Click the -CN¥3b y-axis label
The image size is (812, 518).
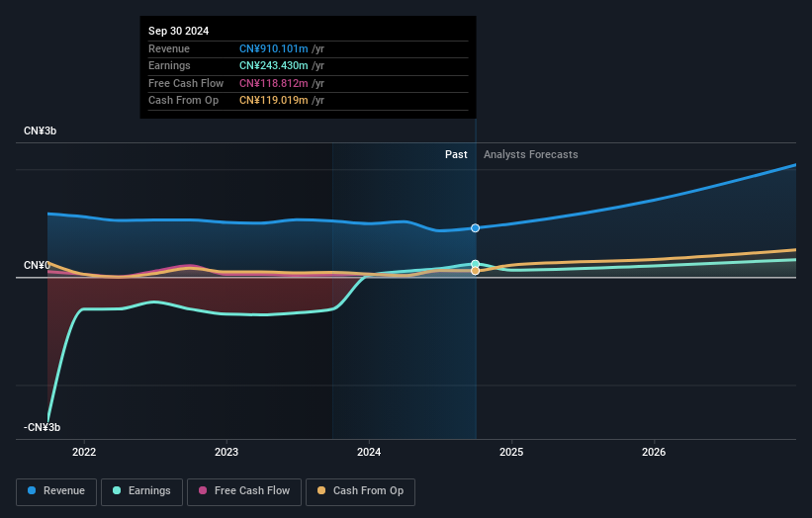[43, 427]
